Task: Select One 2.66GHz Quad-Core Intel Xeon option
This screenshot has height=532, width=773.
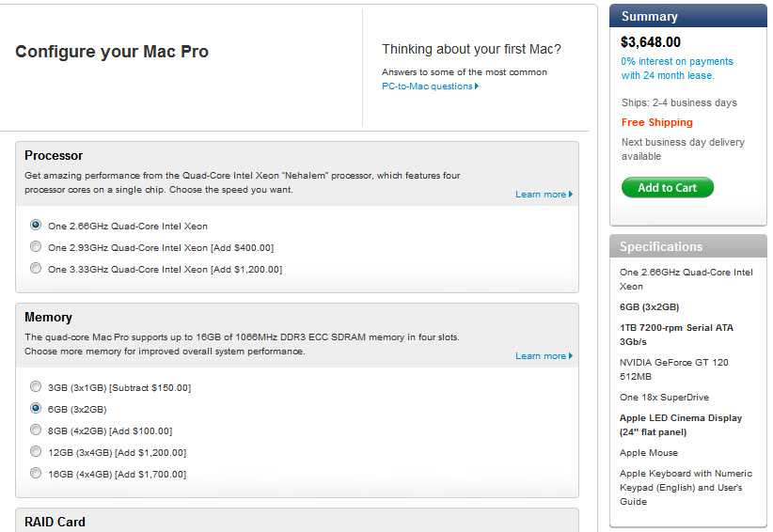Action: 36,226
